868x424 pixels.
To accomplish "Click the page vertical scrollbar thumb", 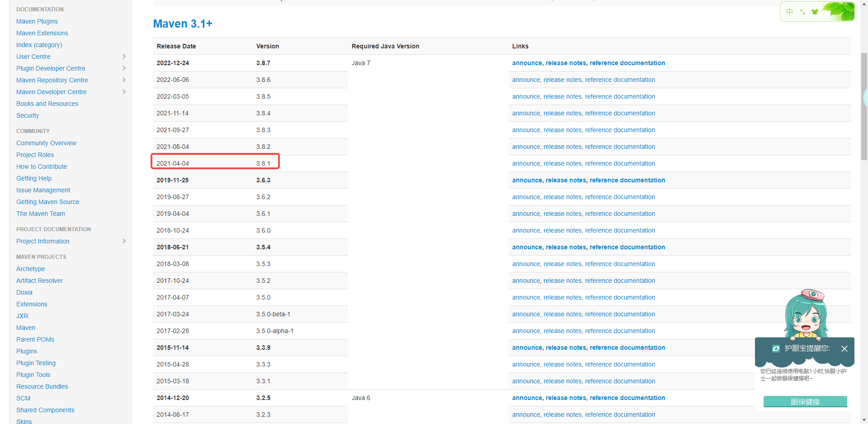I will [x=864, y=106].
